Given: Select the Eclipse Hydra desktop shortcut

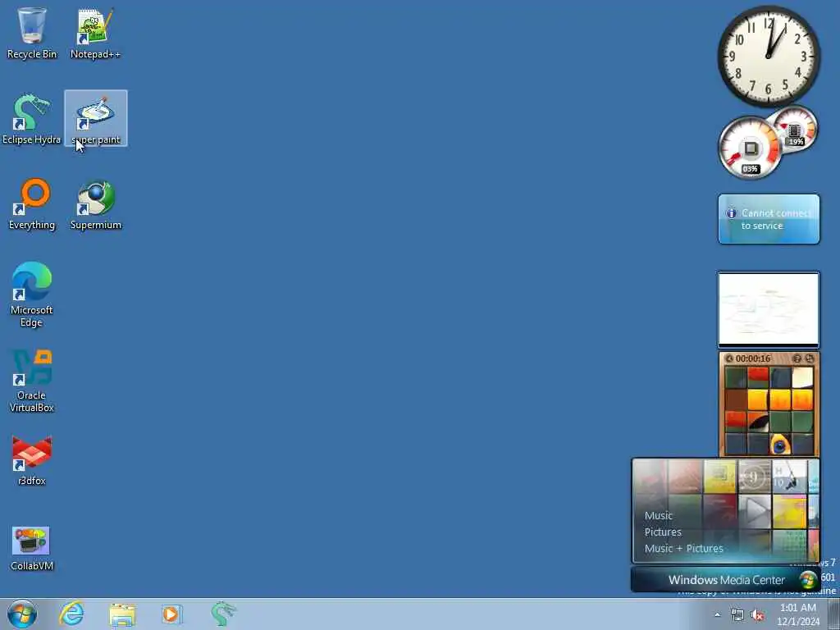Looking at the screenshot, I should coord(32,119).
